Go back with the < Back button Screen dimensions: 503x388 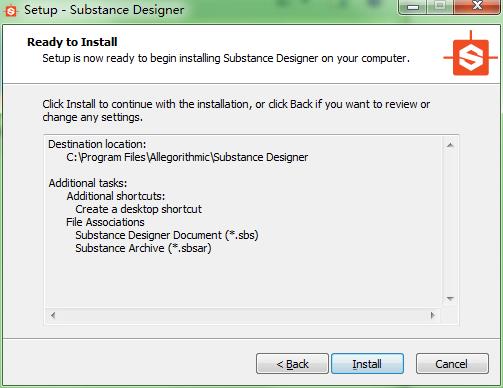point(292,363)
